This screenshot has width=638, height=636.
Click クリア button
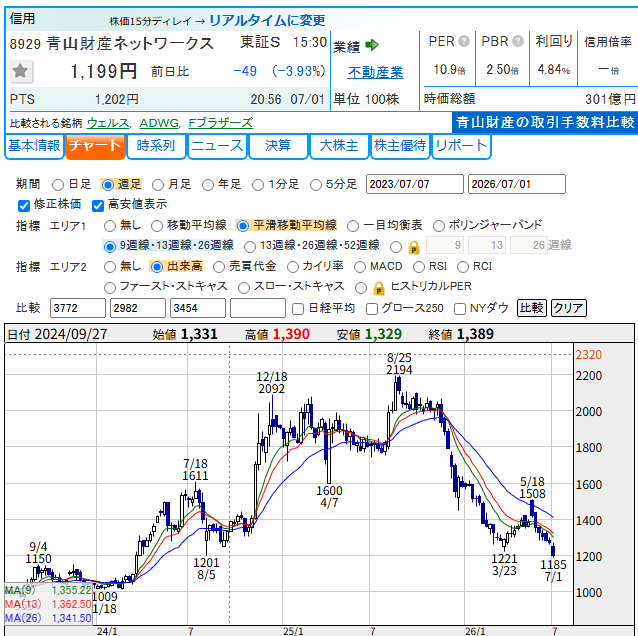[x=569, y=308]
